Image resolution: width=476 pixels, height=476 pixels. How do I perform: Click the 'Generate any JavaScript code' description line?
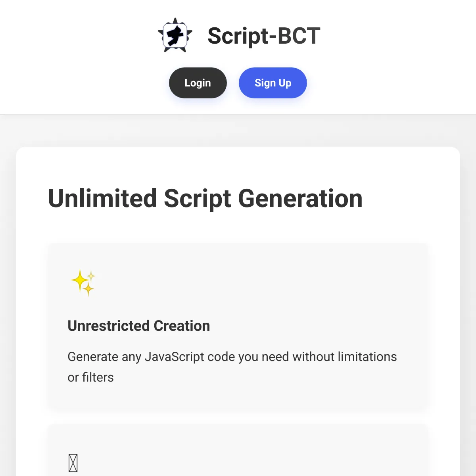click(x=232, y=357)
